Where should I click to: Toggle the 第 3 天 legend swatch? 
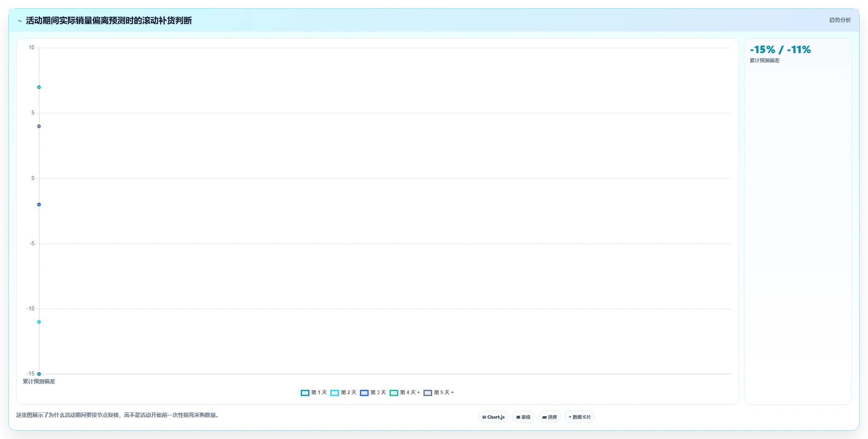pos(364,393)
